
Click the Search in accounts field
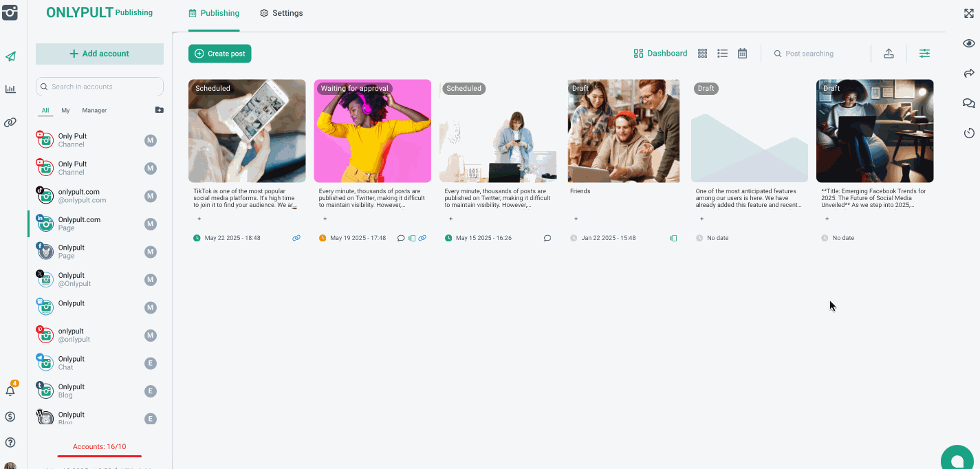(x=100, y=87)
